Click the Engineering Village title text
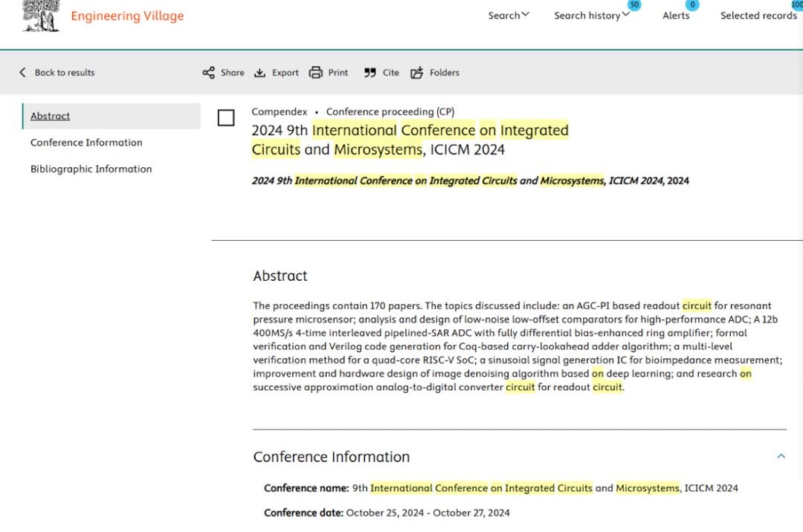The height and width of the screenshot is (532, 803). click(x=127, y=16)
